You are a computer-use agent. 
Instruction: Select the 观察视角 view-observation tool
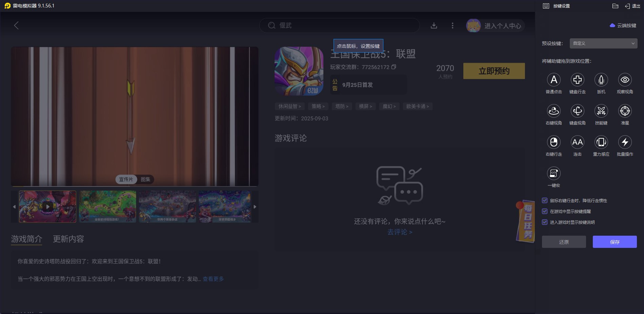point(625,80)
